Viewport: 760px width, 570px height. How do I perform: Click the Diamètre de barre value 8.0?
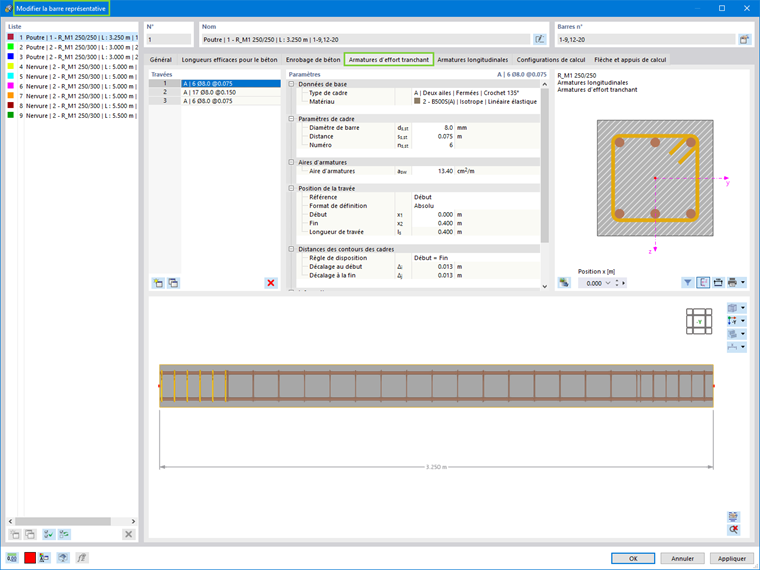pyautogui.click(x=433, y=127)
